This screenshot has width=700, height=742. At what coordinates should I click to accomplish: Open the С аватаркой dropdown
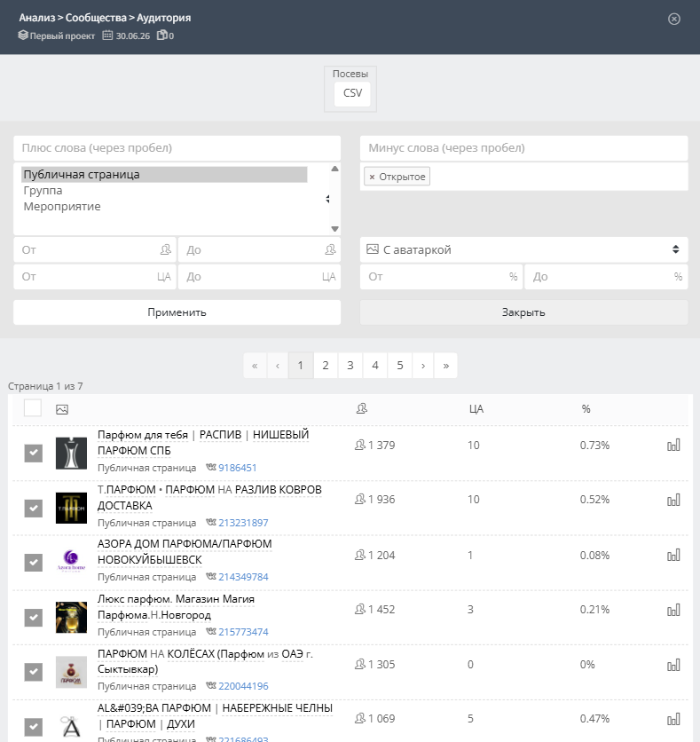pyautogui.click(x=523, y=249)
